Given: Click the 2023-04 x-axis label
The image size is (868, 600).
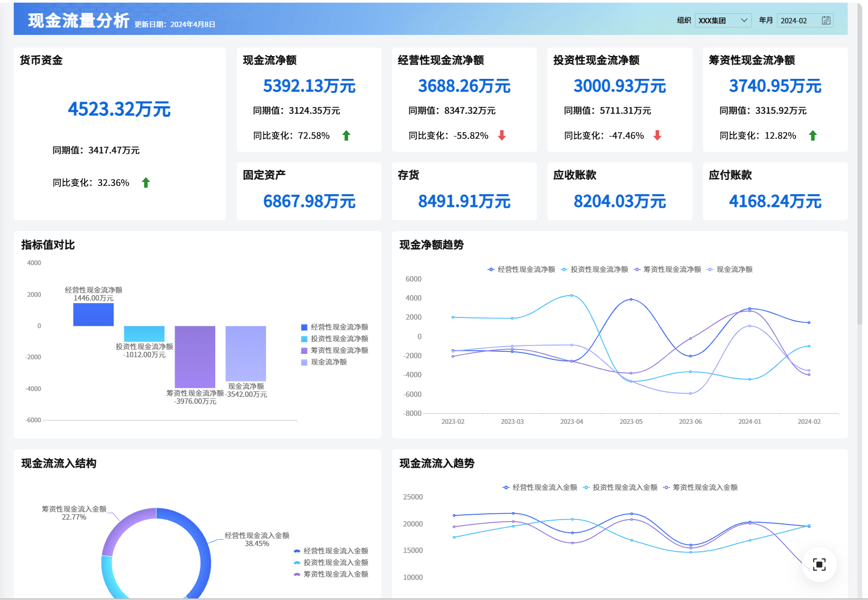Looking at the screenshot, I should (x=572, y=422).
